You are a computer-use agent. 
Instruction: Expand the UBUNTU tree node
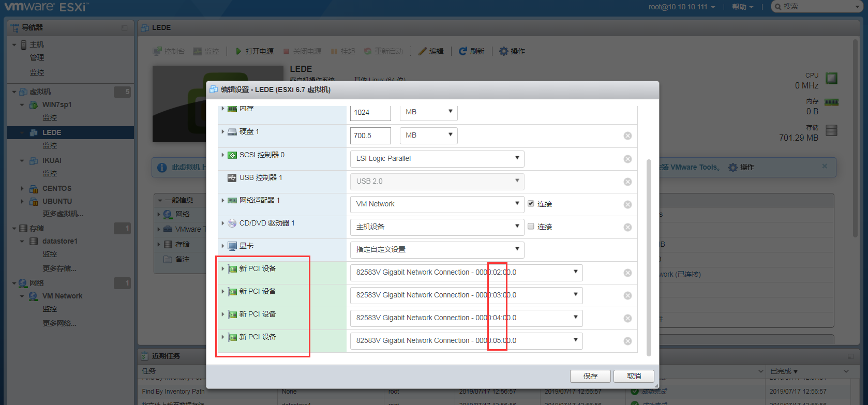point(22,201)
